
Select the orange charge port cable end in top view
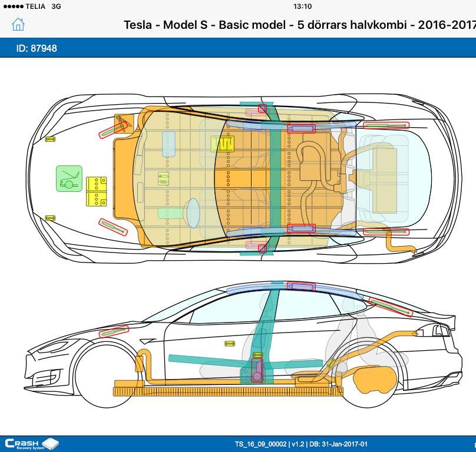pyautogui.click(x=412, y=250)
